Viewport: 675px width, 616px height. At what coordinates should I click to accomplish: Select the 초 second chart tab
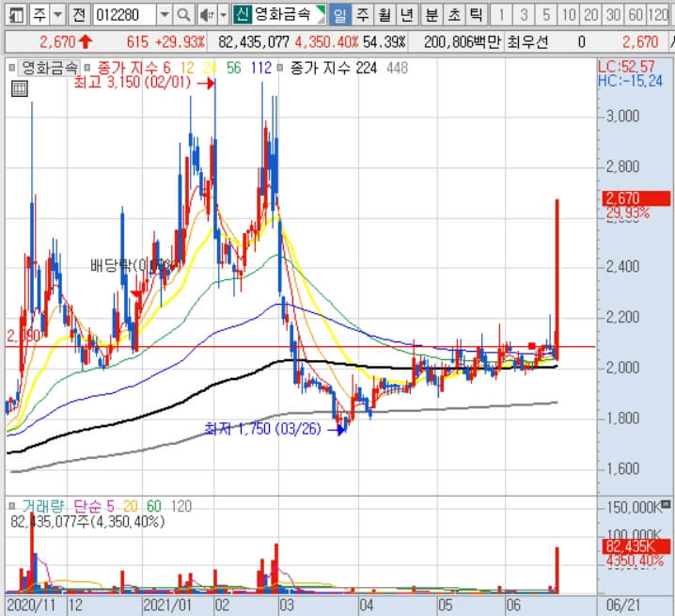tap(454, 15)
